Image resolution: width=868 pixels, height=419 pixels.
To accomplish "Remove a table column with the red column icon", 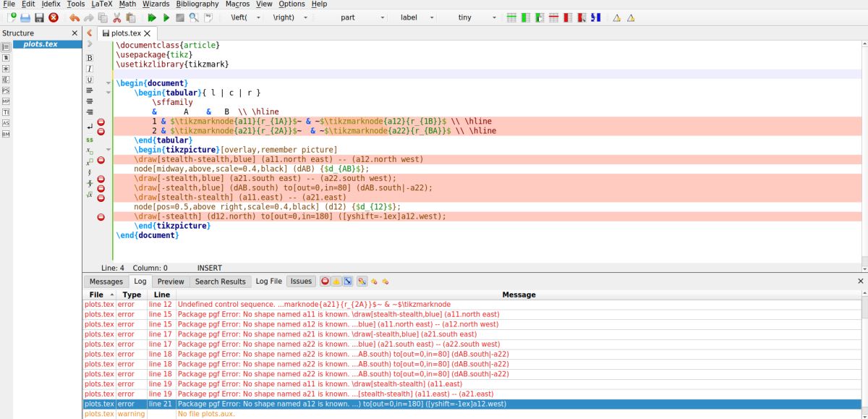I will pyautogui.click(x=568, y=17).
